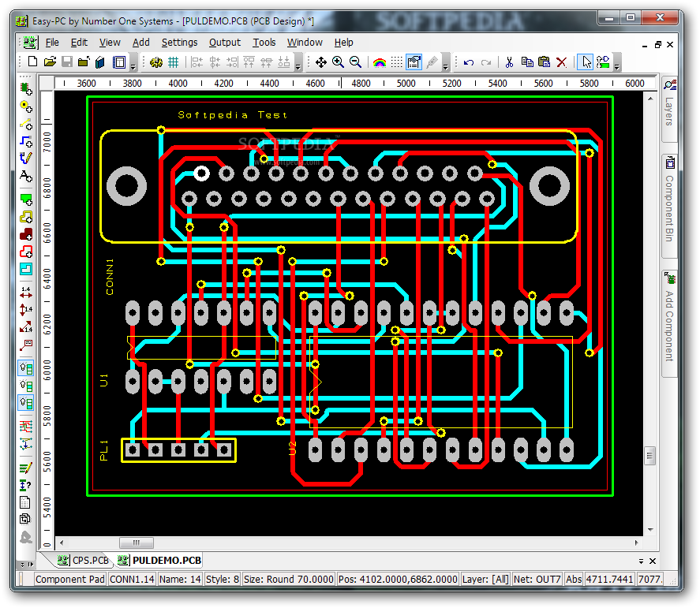Open the Add Component side panel

(668, 324)
